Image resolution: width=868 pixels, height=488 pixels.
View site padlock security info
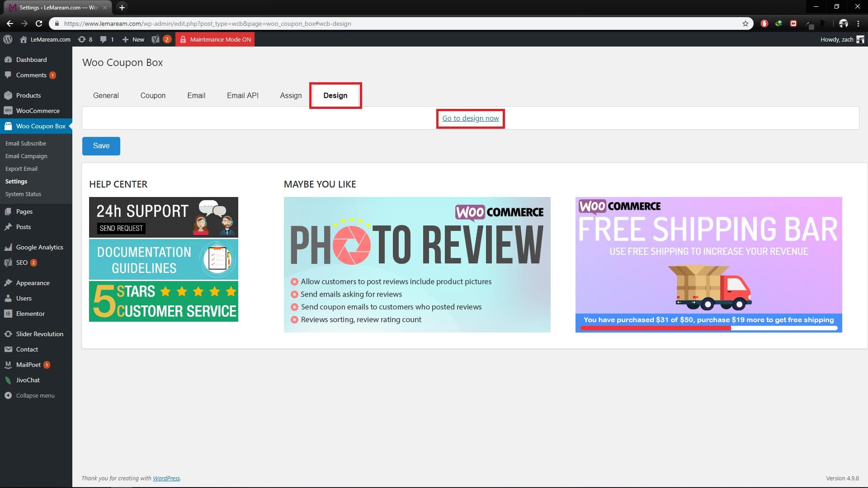pos(57,23)
